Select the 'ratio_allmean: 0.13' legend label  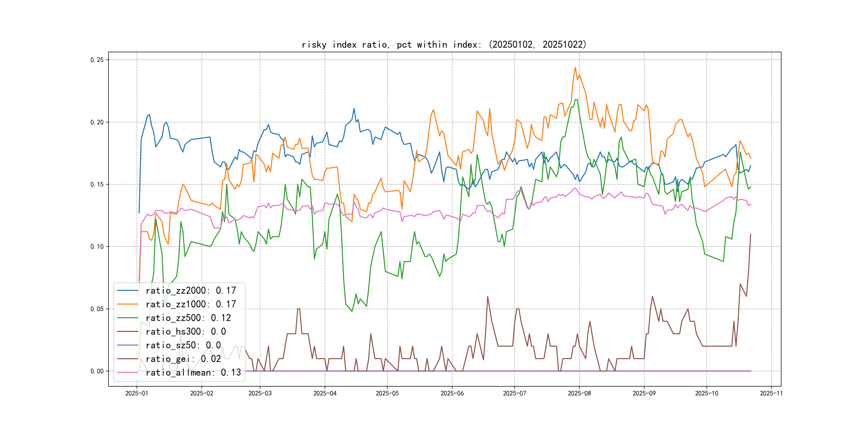click(x=193, y=372)
